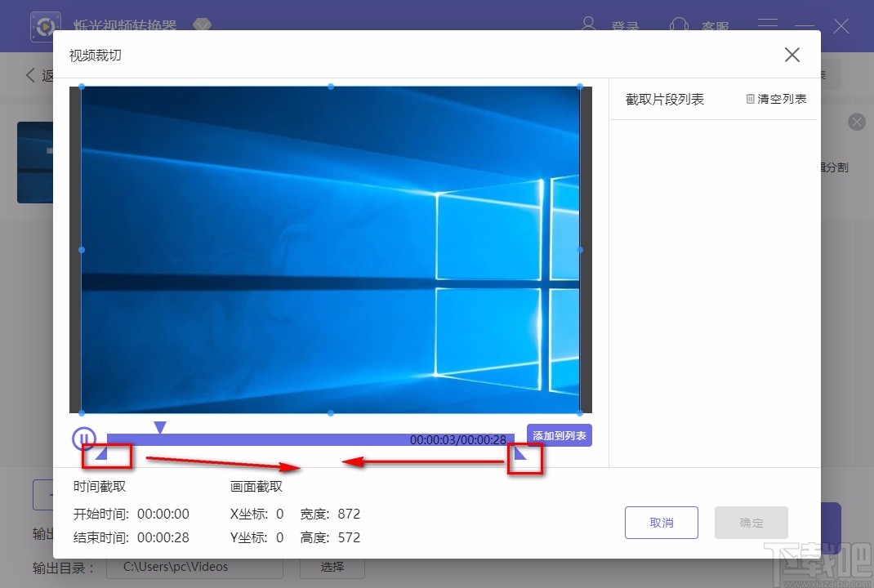The image size is (874, 588).
Task: Click the 确定 confirm button
Action: click(x=751, y=522)
